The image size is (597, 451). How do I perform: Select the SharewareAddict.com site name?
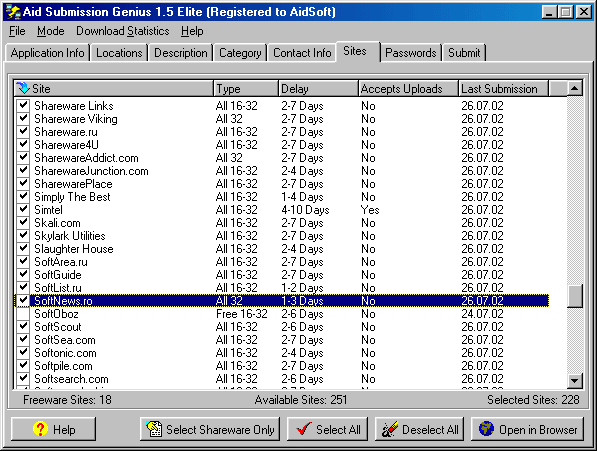pyautogui.click(x=86, y=158)
